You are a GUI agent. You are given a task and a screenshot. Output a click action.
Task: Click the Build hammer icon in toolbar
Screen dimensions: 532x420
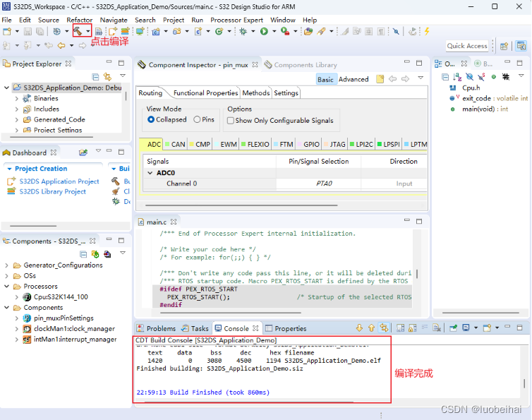78,32
